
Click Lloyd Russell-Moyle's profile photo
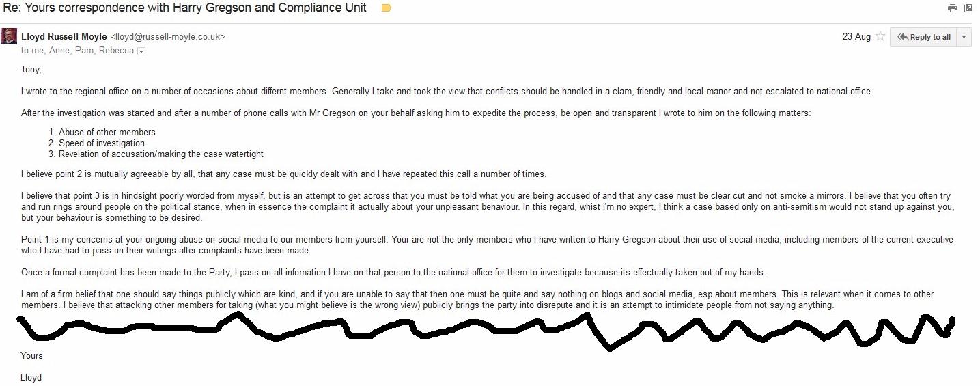tap(9, 36)
